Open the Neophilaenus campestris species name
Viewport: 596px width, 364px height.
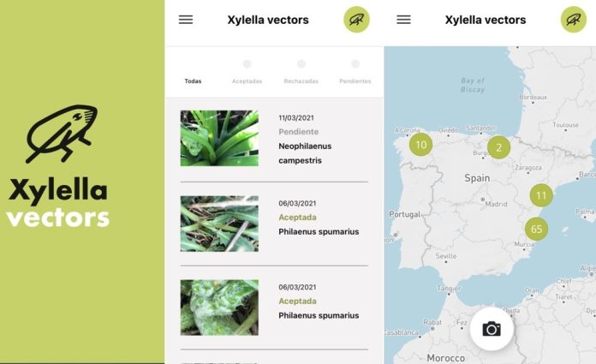point(305,153)
